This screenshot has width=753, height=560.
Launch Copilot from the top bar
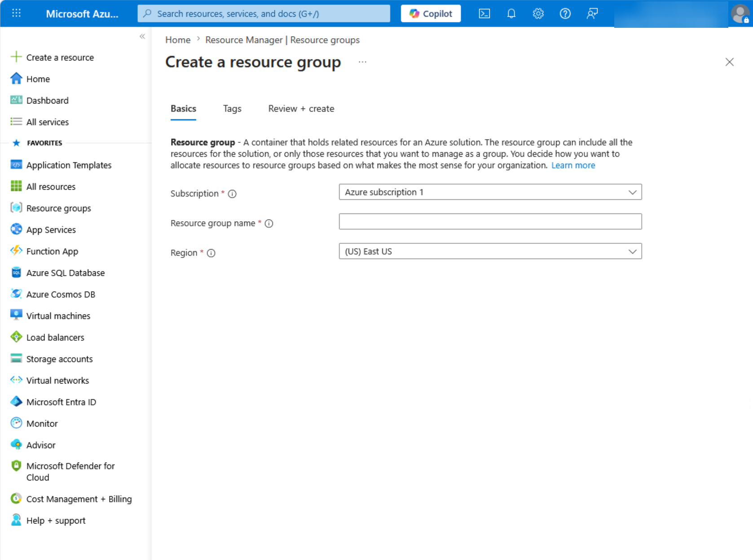tap(431, 13)
